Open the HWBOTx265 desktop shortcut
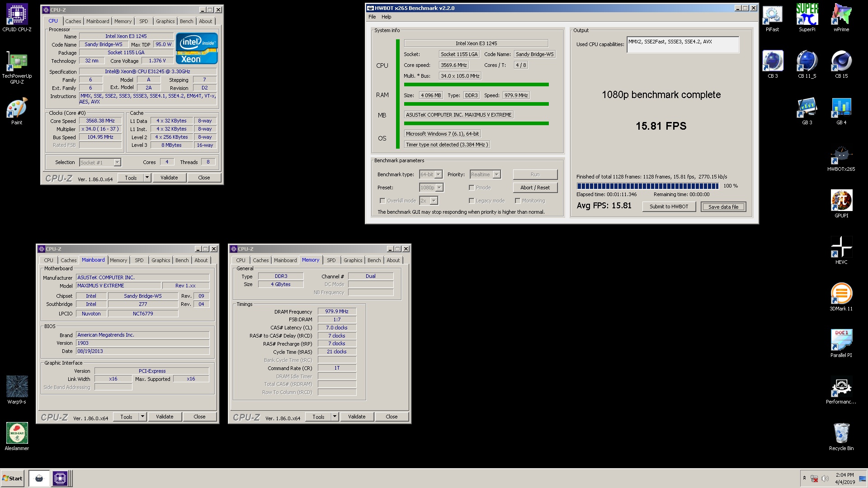This screenshot has width=868, height=488. (x=841, y=158)
